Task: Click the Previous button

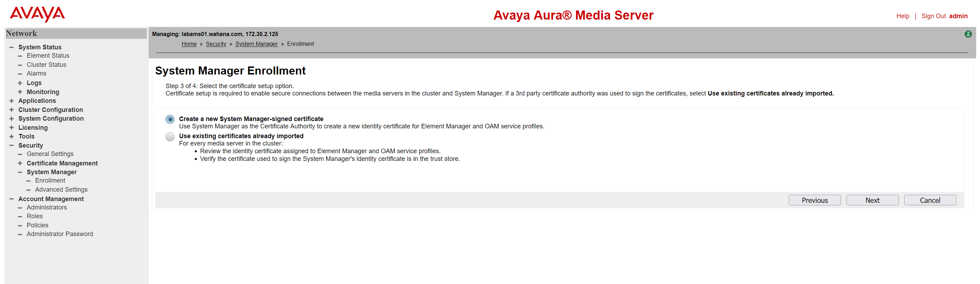Action: (814, 200)
